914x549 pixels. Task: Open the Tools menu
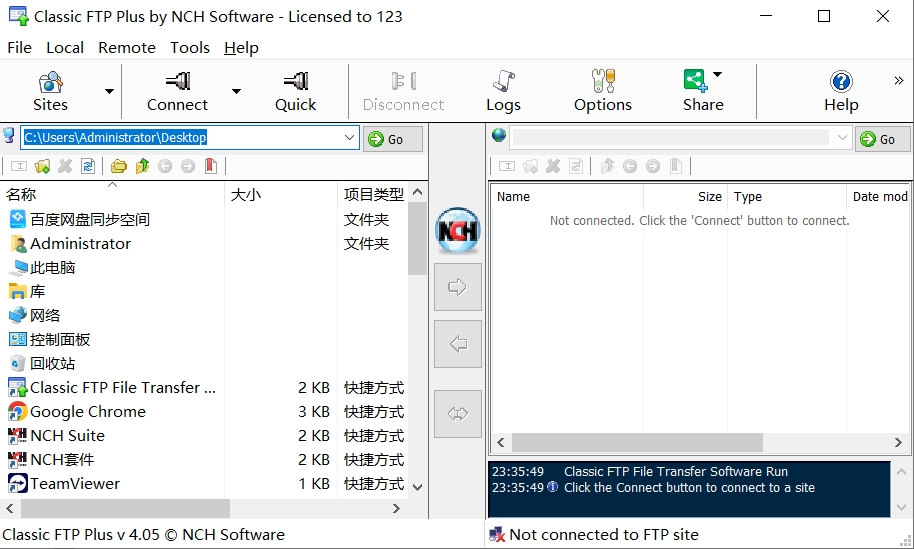point(189,48)
